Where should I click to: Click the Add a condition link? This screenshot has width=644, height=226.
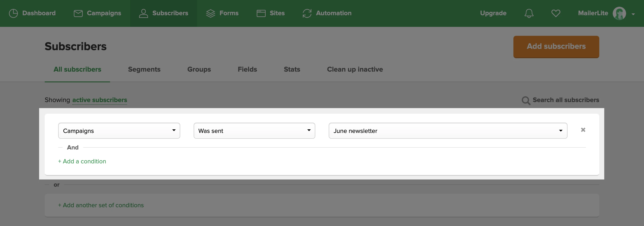[x=82, y=161]
